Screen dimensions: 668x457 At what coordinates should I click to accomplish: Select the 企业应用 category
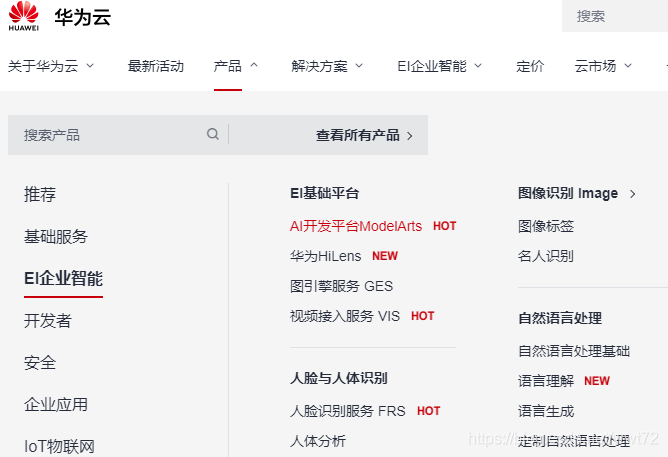(x=56, y=405)
